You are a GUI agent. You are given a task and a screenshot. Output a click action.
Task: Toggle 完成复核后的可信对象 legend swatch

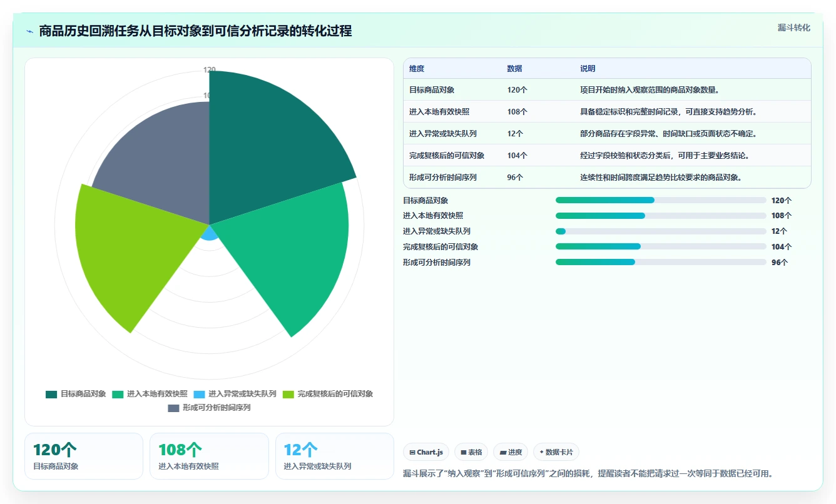point(288,395)
